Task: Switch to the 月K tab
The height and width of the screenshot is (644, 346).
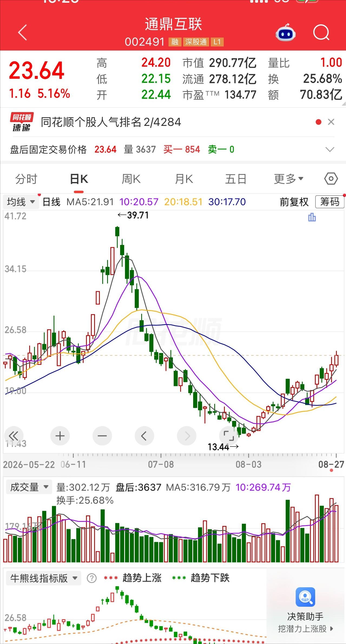Action: click(184, 179)
